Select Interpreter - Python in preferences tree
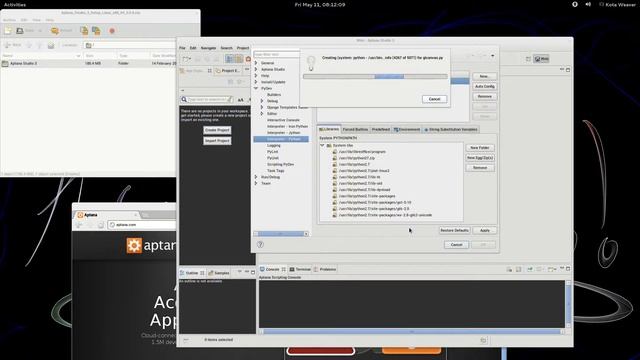This screenshot has width=640, height=360. [x=281, y=139]
